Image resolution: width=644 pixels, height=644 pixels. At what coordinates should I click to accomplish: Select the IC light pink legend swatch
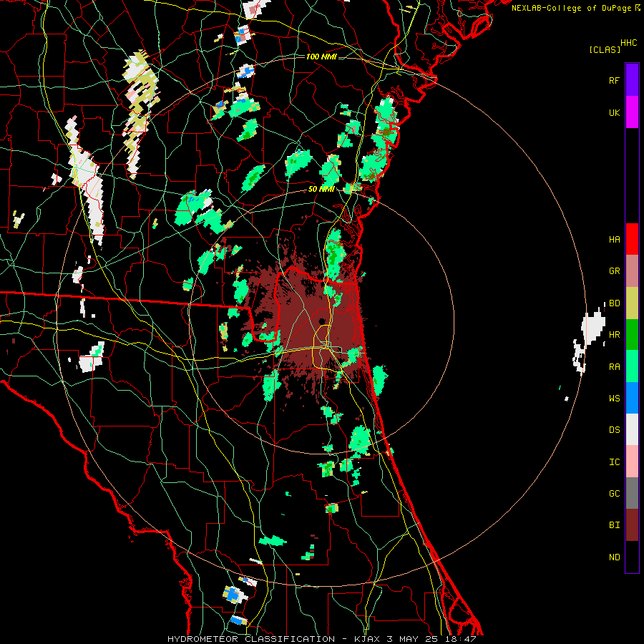[x=632, y=462]
